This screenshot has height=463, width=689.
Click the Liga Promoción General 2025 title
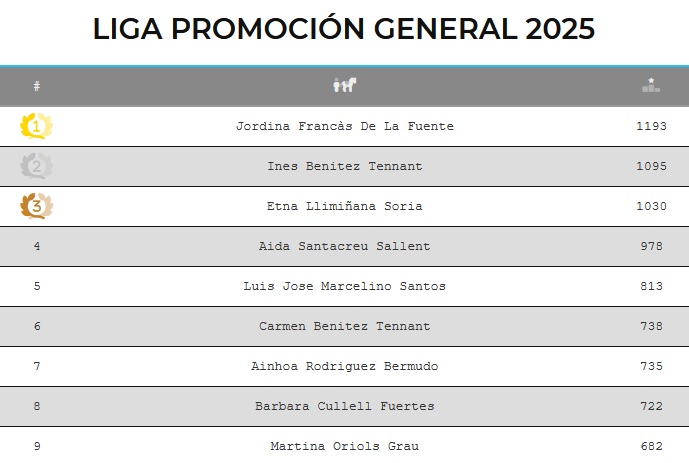click(344, 29)
